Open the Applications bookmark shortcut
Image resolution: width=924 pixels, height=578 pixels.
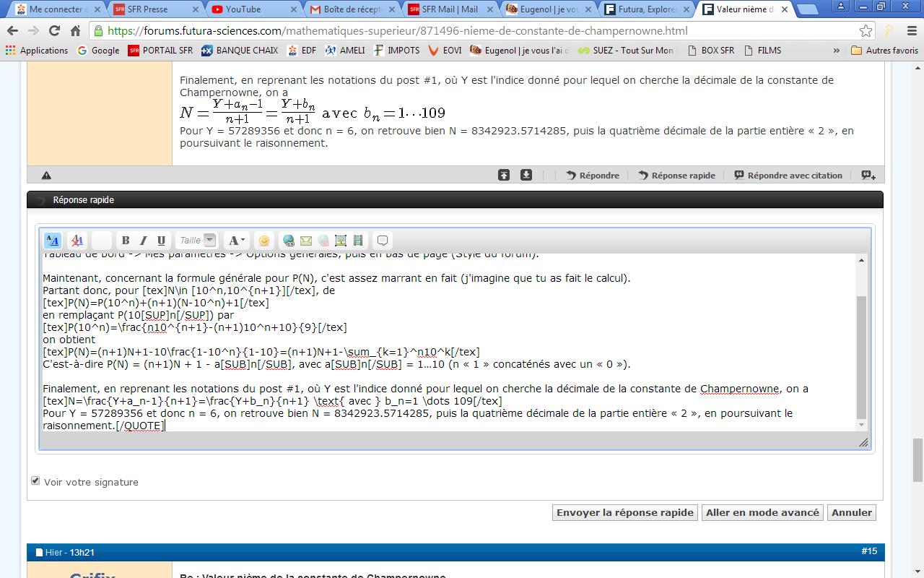point(37,51)
